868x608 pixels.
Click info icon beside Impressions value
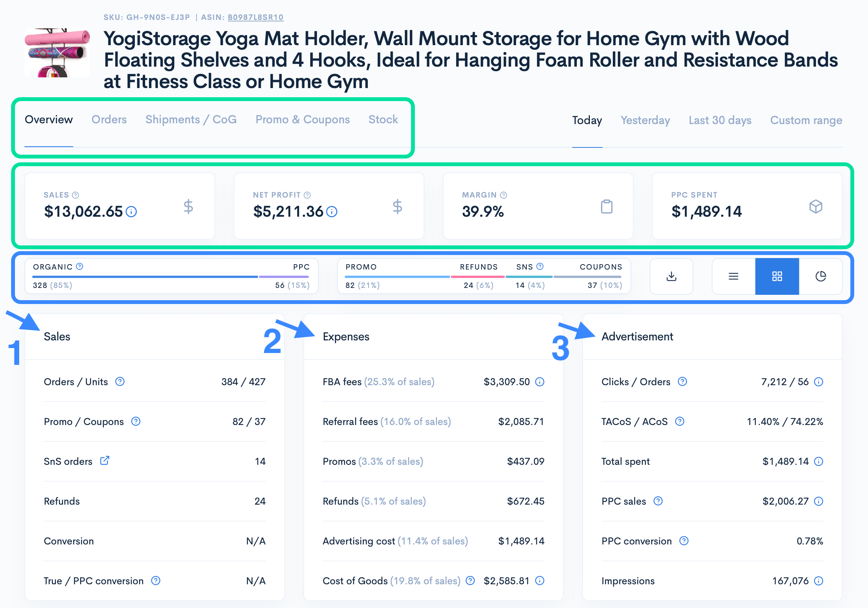[819, 581]
